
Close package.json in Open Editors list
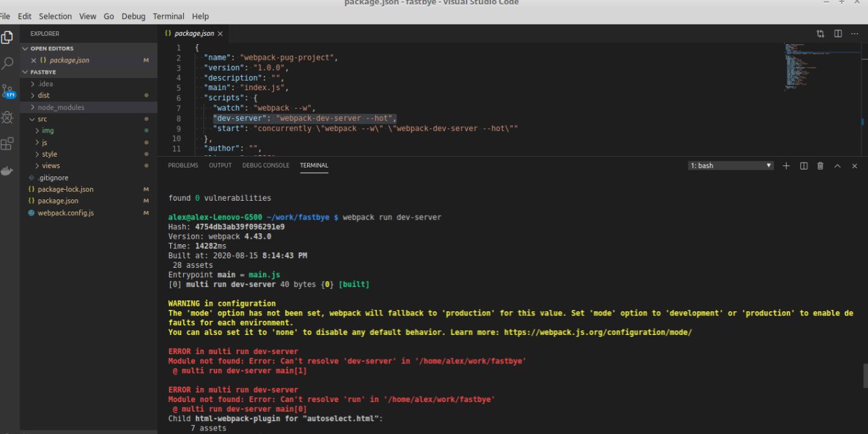[x=33, y=60]
